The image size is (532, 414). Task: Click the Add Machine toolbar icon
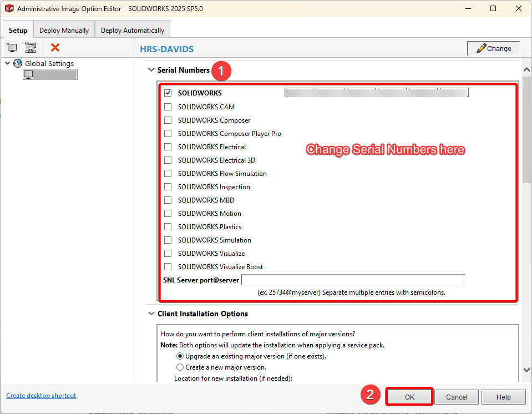click(12, 47)
